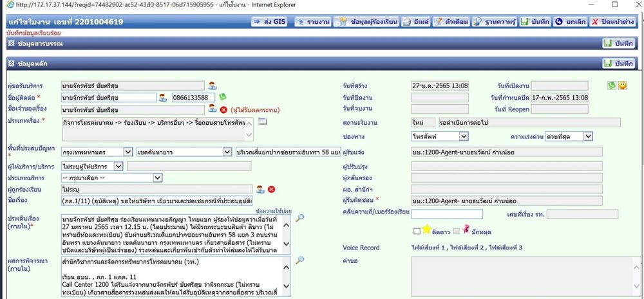644x299 pixels.
Task: Click the yellow star ติดดาว icon
Action: 427,230
